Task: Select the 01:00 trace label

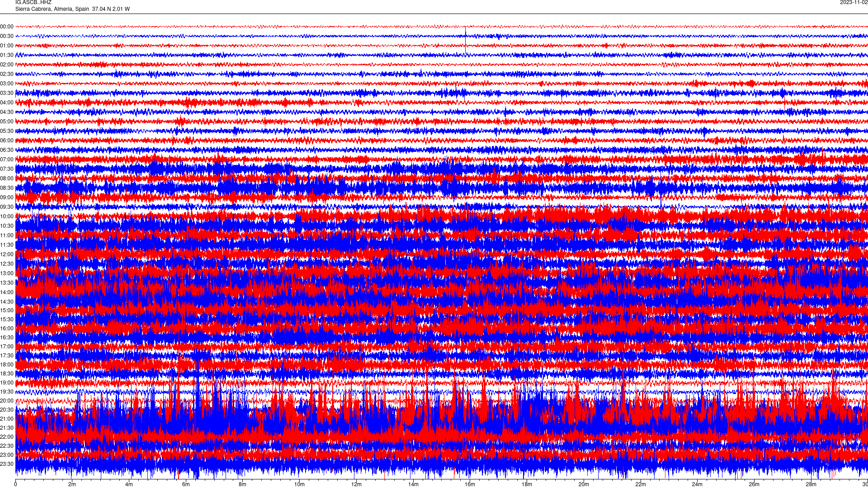Action: pos(7,46)
